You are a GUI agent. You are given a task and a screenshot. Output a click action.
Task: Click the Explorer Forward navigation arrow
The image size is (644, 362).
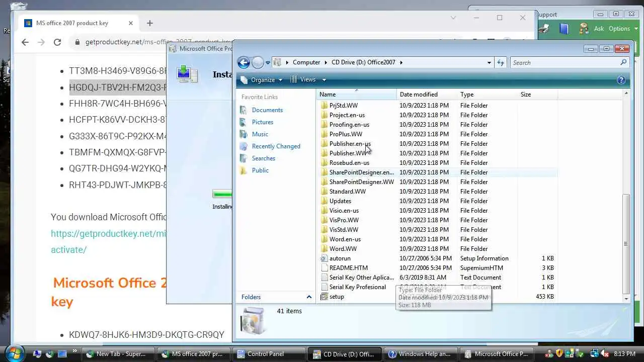click(258, 62)
